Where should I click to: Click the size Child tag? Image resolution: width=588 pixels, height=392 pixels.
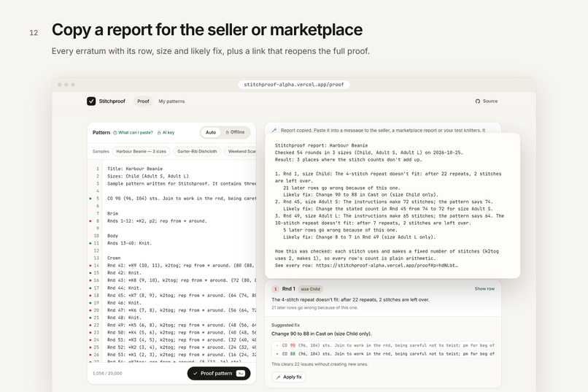coord(311,289)
